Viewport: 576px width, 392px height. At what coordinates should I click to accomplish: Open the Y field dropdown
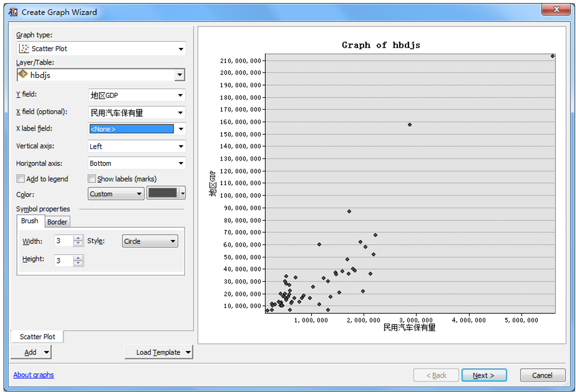coord(180,95)
